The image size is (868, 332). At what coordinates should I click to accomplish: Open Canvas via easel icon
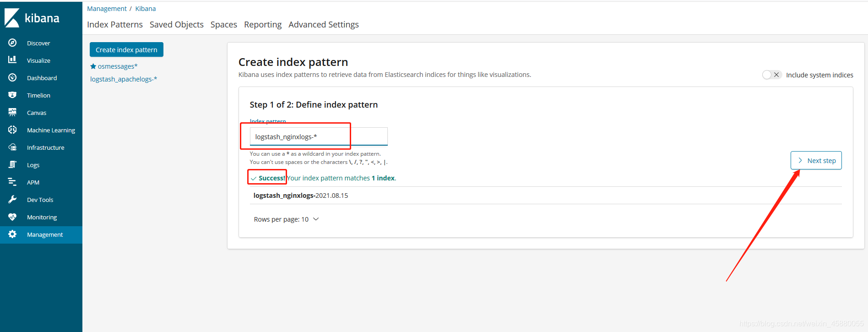pyautogui.click(x=12, y=112)
